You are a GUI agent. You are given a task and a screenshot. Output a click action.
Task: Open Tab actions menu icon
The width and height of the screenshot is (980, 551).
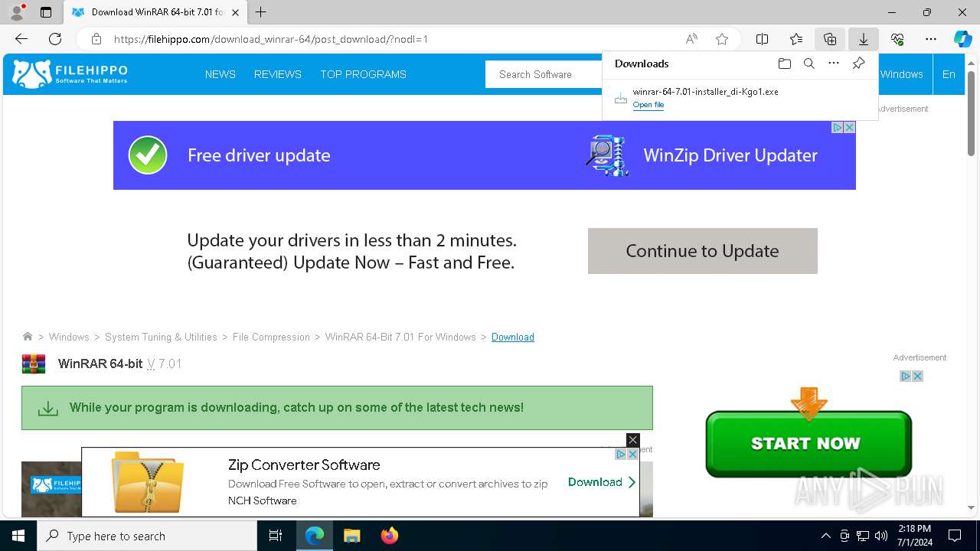[x=46, y=12]
